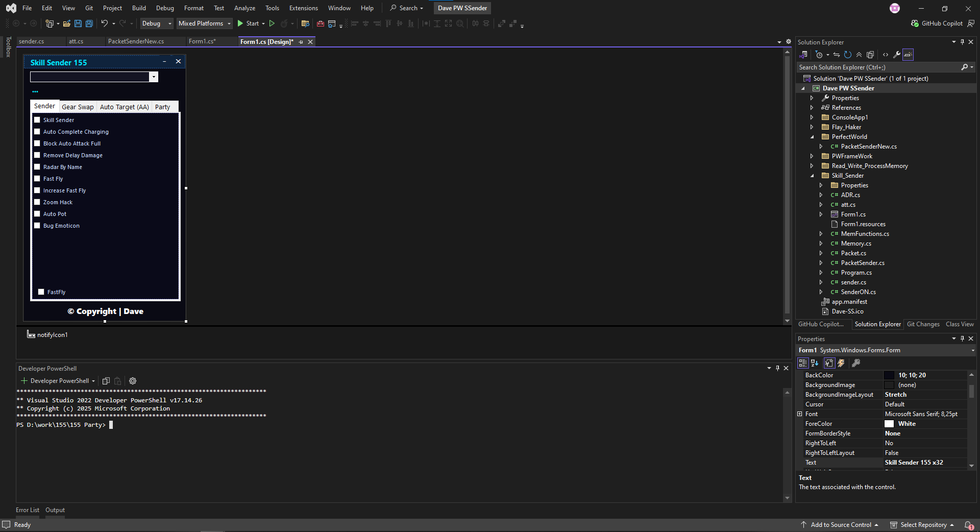Switch to Git Changes tab
The image size is (980, 532).
(923, 324)
